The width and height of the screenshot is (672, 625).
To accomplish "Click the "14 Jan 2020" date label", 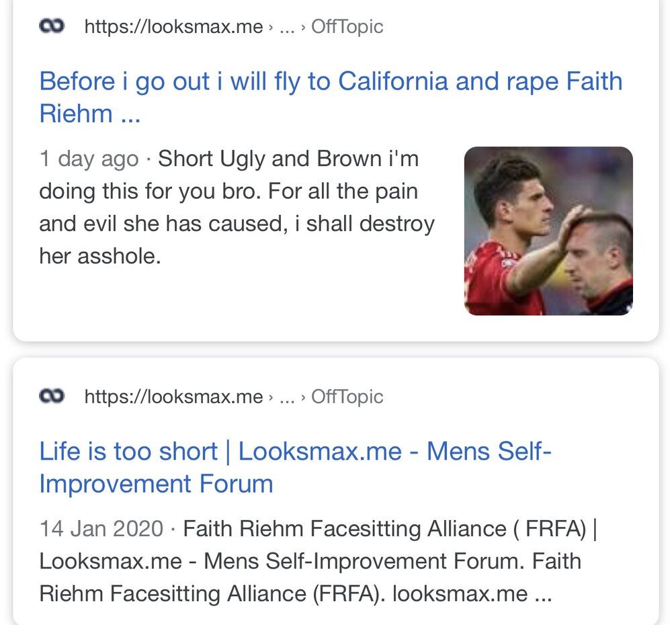I will (101, 529).
